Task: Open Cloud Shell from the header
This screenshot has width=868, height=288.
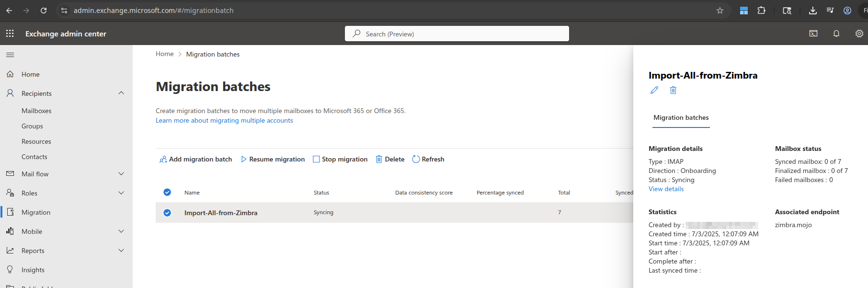Action: [x=813, y=34]
